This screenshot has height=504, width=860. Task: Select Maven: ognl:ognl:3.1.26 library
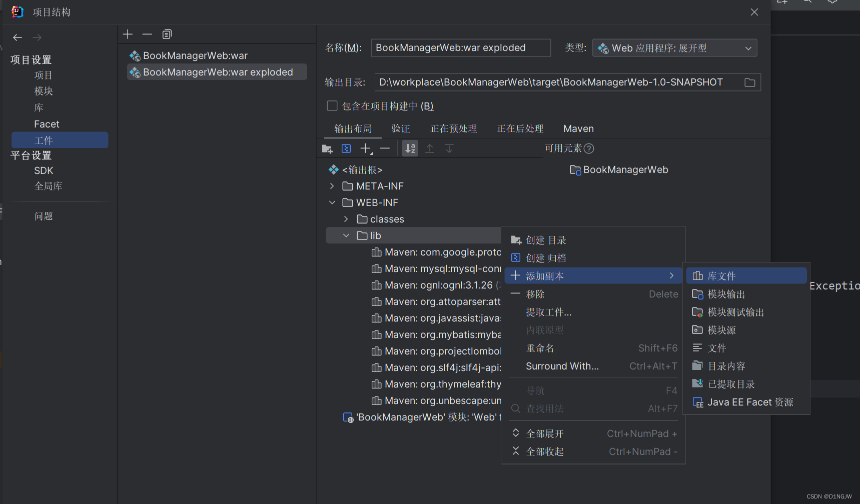pyautogui.click(x=436, y=285)
